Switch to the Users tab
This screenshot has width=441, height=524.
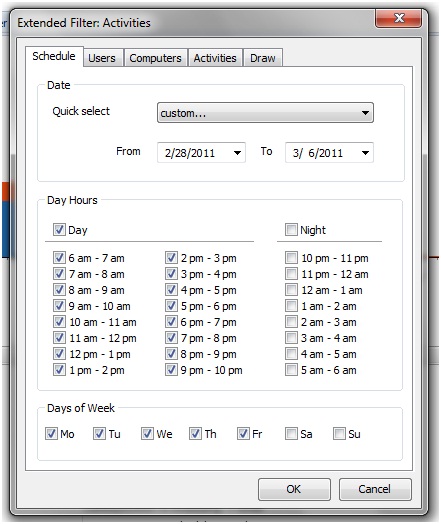tap(102, 58)
